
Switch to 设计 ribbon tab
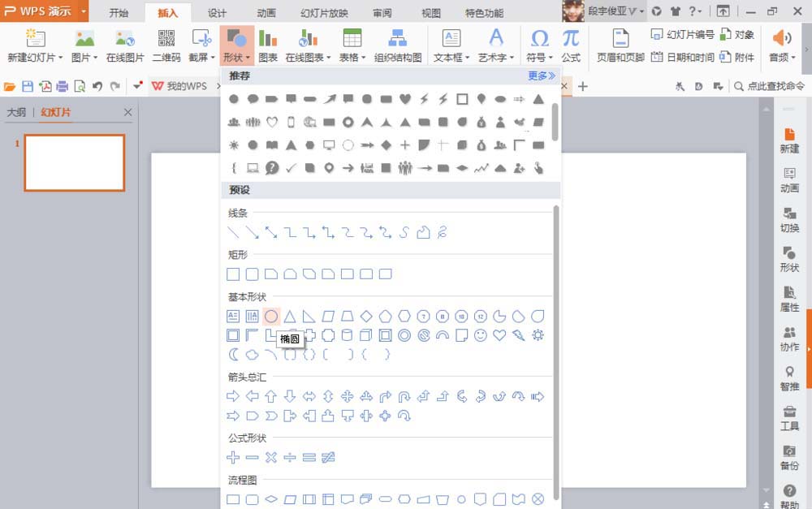[x=217, y=13]
